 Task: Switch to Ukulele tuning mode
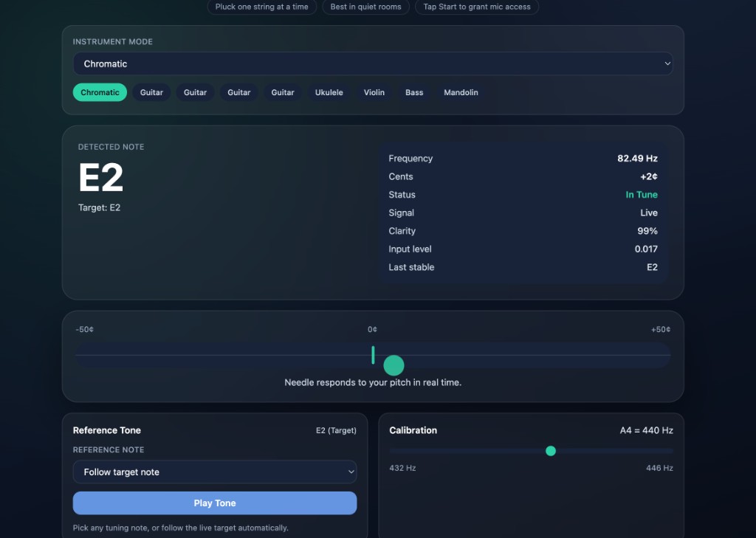(329, 92)
